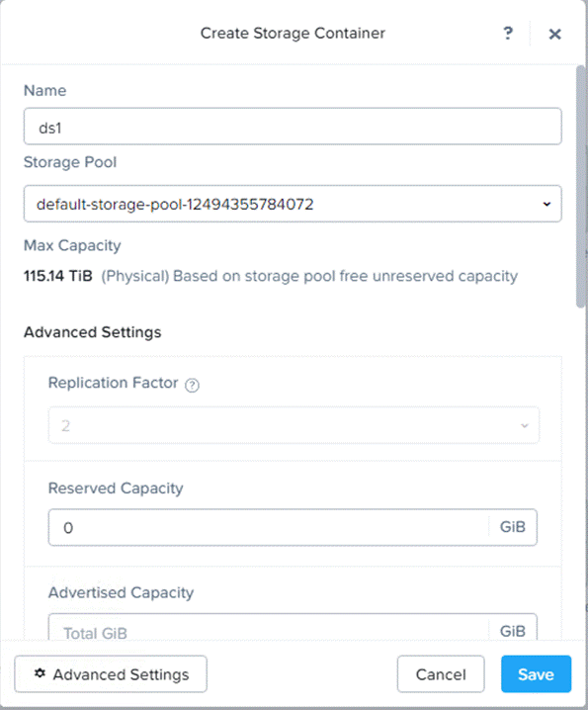Screen dimensions: 588x710
Task: Cancel the storage container creation
Action: (x=441, y=674)
